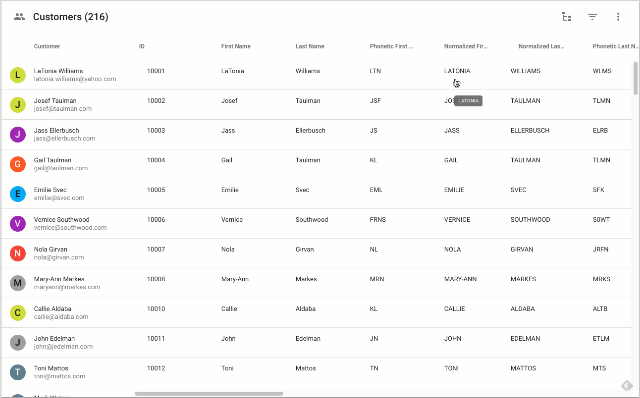Image resolution: width=640 pixels, height=398 pixels.
Task: Click the horizontal scrollbar at bottom
Action: (x=209, y=394)
